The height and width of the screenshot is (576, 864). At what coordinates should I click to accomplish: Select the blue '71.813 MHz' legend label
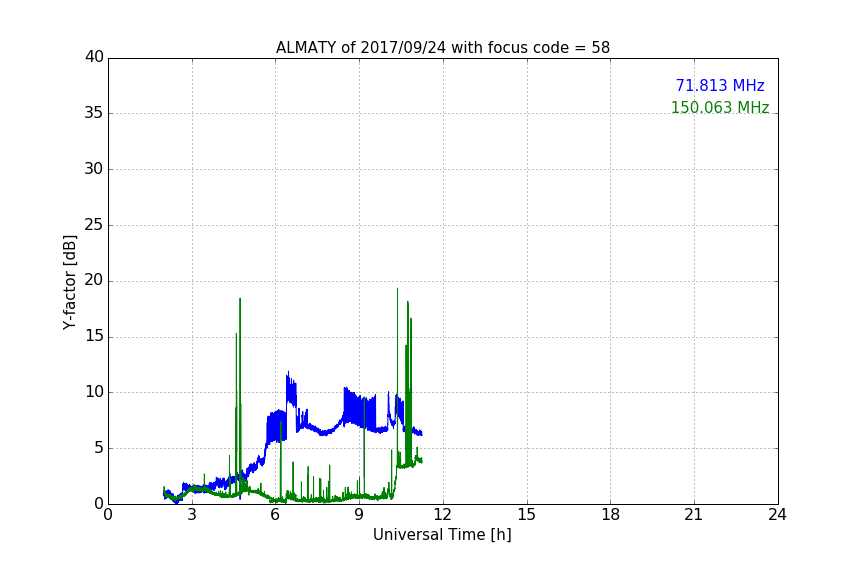tap(720, 85)
